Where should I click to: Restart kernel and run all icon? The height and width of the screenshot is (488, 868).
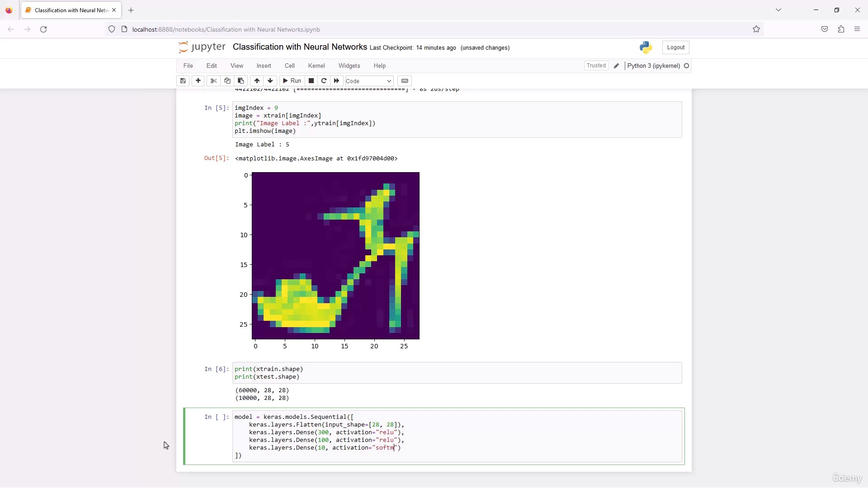click(x=336, y=81)
